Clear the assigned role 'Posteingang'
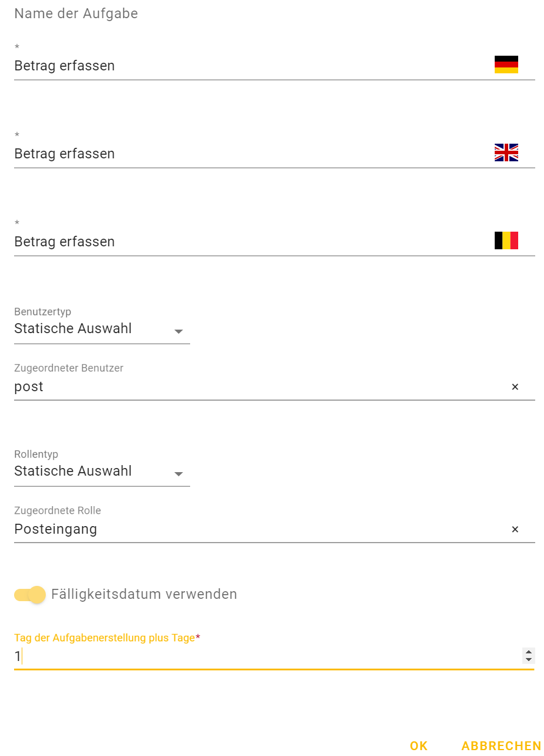This screenshot has height=756, width=544. coord(515,530)
